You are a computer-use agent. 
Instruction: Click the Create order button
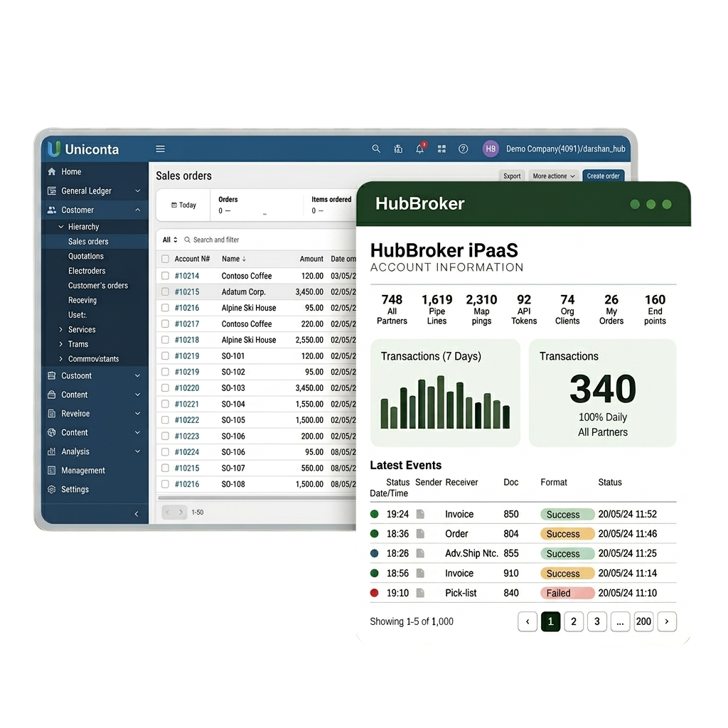603,176
